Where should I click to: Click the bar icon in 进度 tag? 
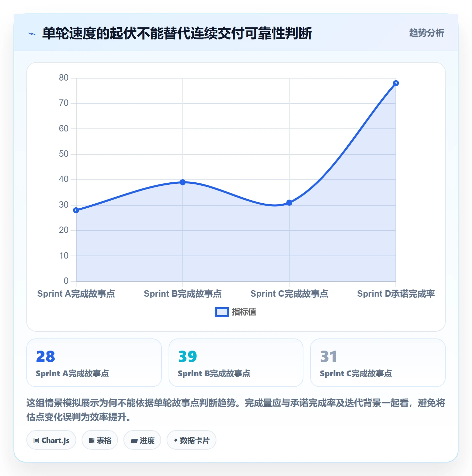coord(134,441)
